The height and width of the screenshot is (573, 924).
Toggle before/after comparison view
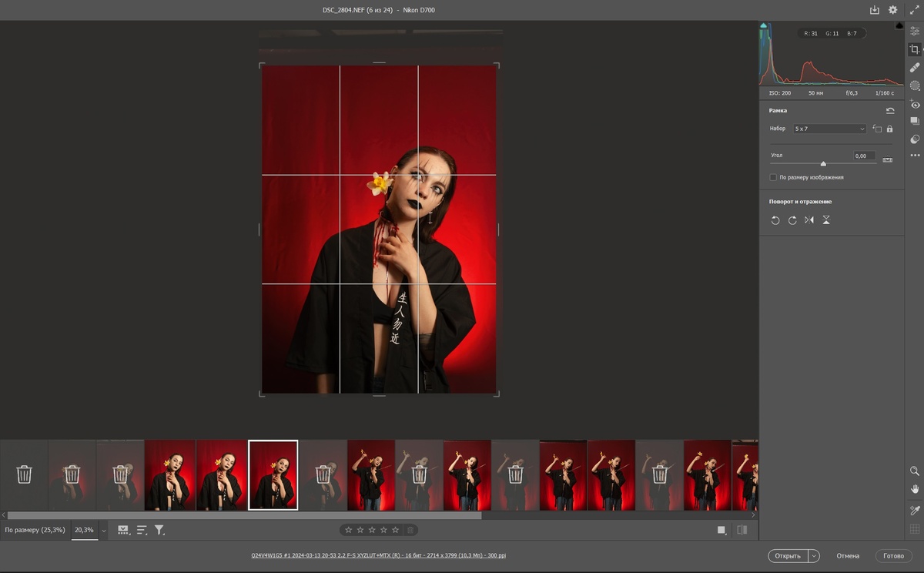pos(742,530)
